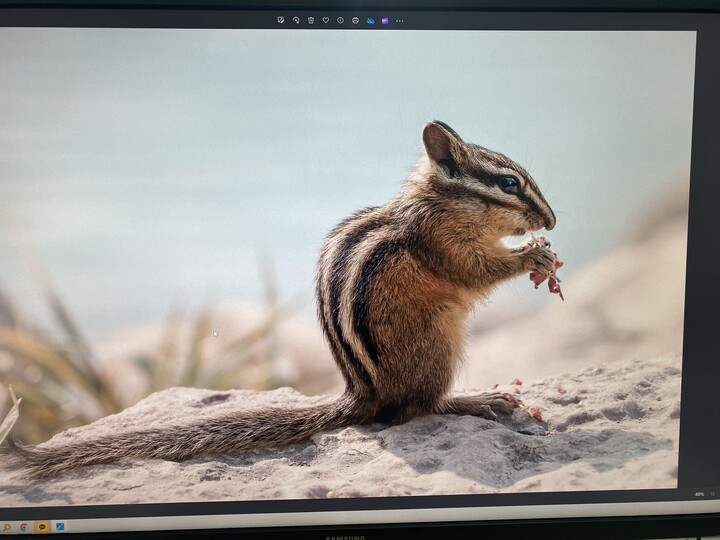Rotate the chipmunk photo

(296, 20)
